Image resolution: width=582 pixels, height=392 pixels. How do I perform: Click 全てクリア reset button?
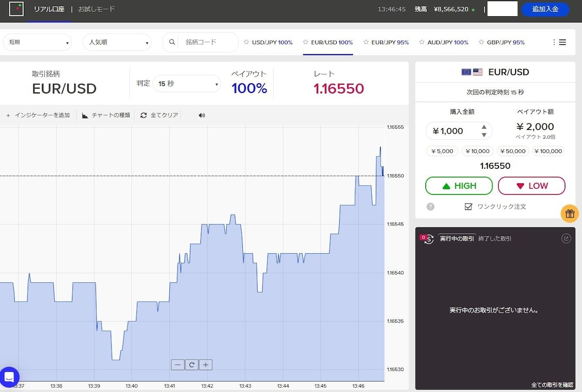(x=159, y=115)
